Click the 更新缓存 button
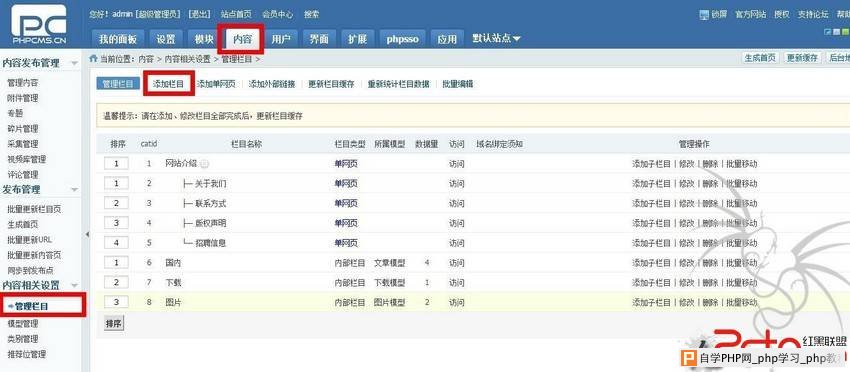This screenshot has height=372, width=850. coord(802,58)
